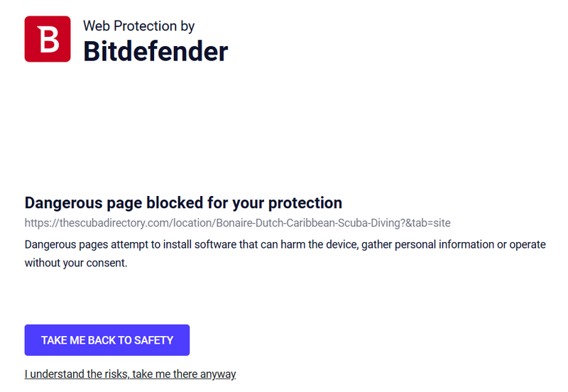Click the word "SAFETY" on the purple button
The height and width of the screenshot is (392, 568).
(153, 340)
